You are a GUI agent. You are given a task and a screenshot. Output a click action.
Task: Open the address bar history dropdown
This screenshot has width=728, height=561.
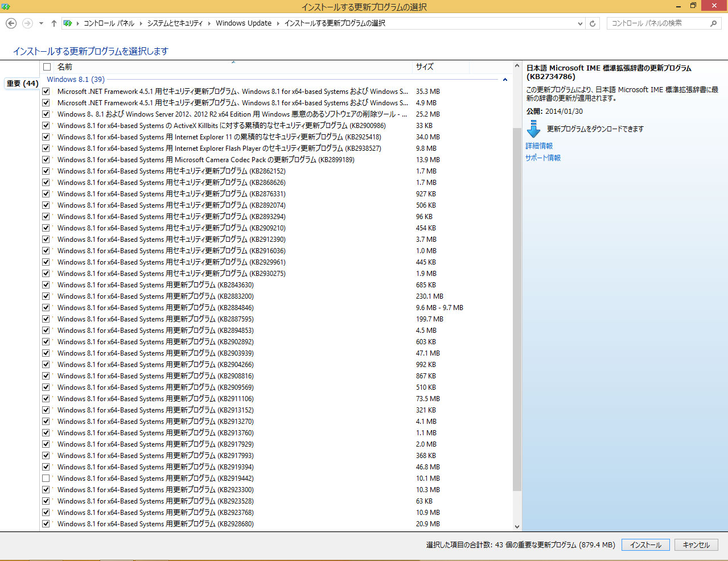click(580, 23)
